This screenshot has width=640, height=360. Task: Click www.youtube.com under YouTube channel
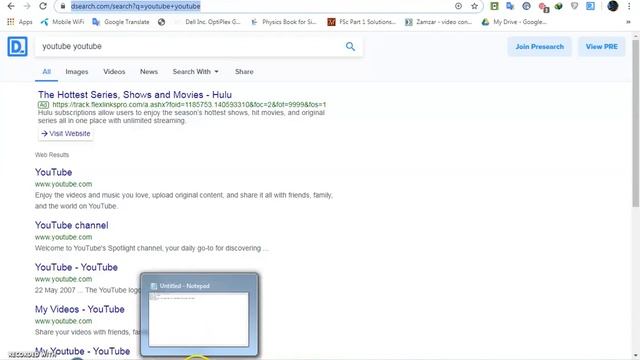tap(63, 237)
